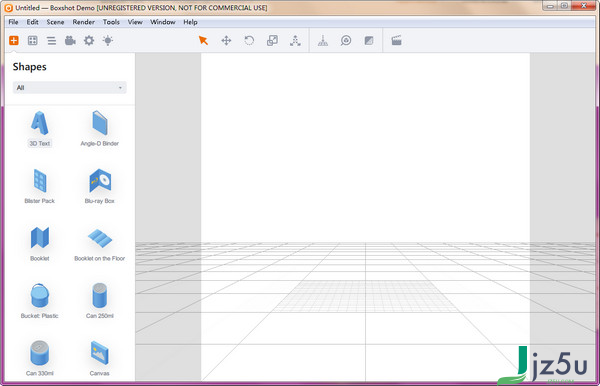Image resolution: width=600 pixels, height=386 pixels.
Task: Open the All shapes category dropdown
Action: click(x=70, y=88)
